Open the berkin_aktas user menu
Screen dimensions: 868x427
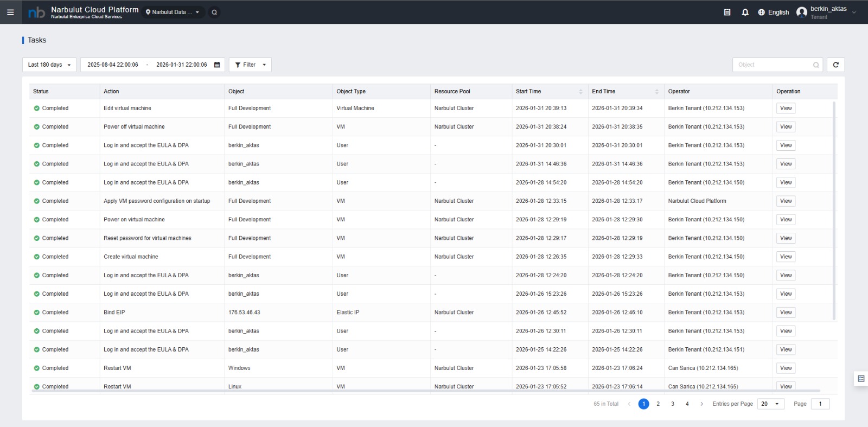(x=826, y=12)
